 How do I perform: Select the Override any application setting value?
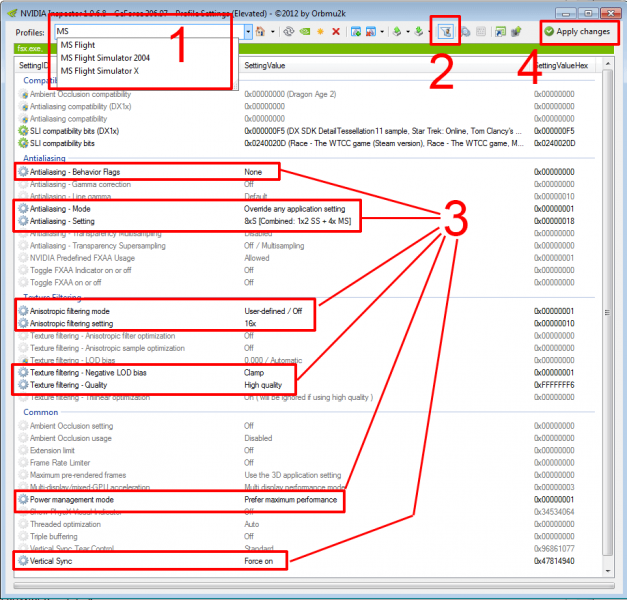click(295, 208)
